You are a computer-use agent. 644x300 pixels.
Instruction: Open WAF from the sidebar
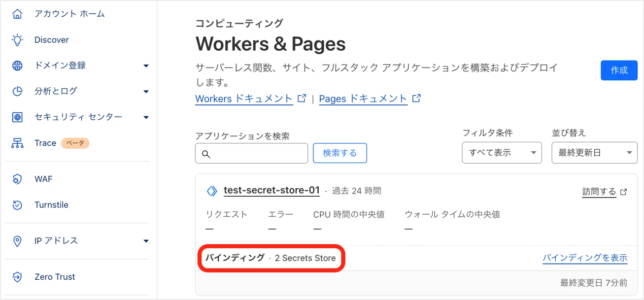pyautogui.click(x=43, y=179)
